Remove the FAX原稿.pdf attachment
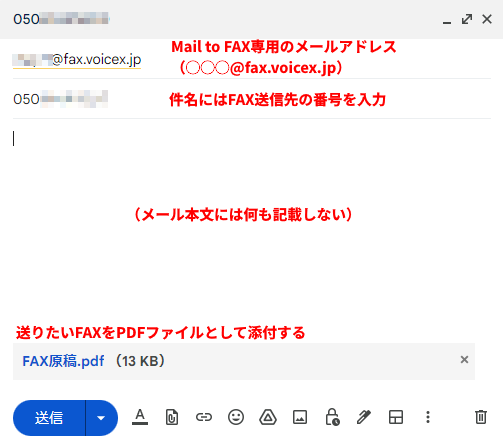The height and width of the screenshot is (442, 503). coord(464,360)
